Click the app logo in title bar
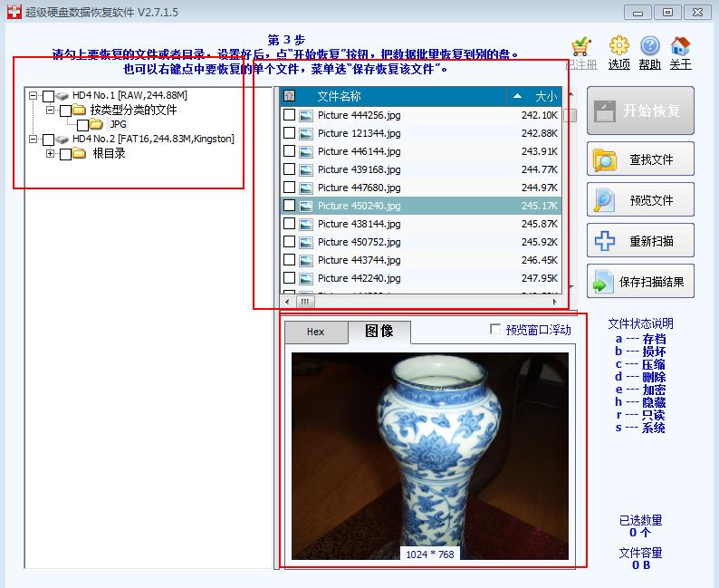719x588 pixels. pyautogui.click(x=14, y=12)
